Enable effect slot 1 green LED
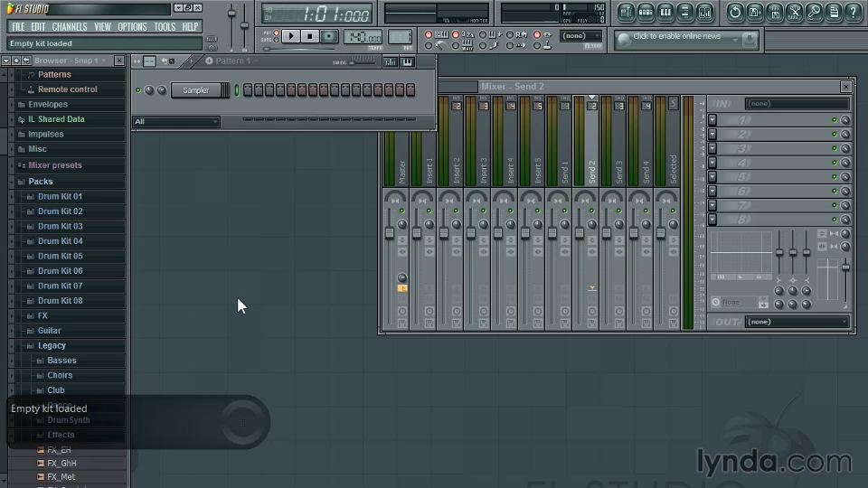This screenshot has height=488, width=868. click(x=834, y=120)
